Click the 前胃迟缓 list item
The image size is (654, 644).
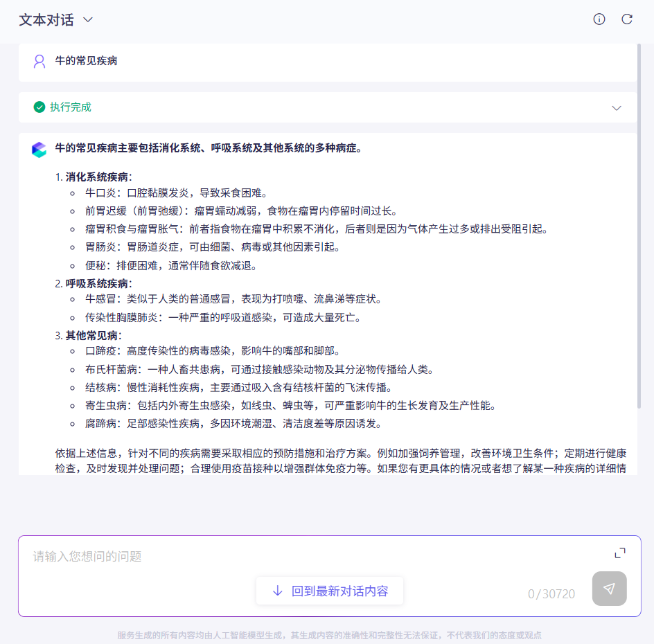(241, 211)
